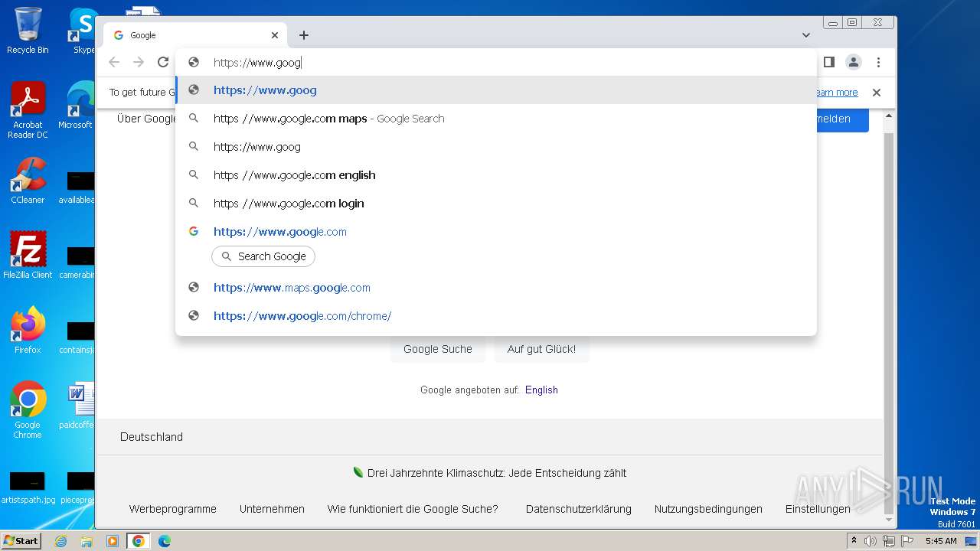Open Windows Explorer folder from taskbar
This screenshot has height=551, width=980.
tap(87, 541)
